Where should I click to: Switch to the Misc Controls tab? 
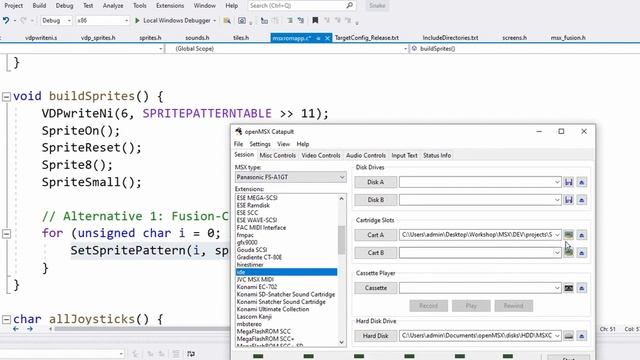click(x=278, y=156)
